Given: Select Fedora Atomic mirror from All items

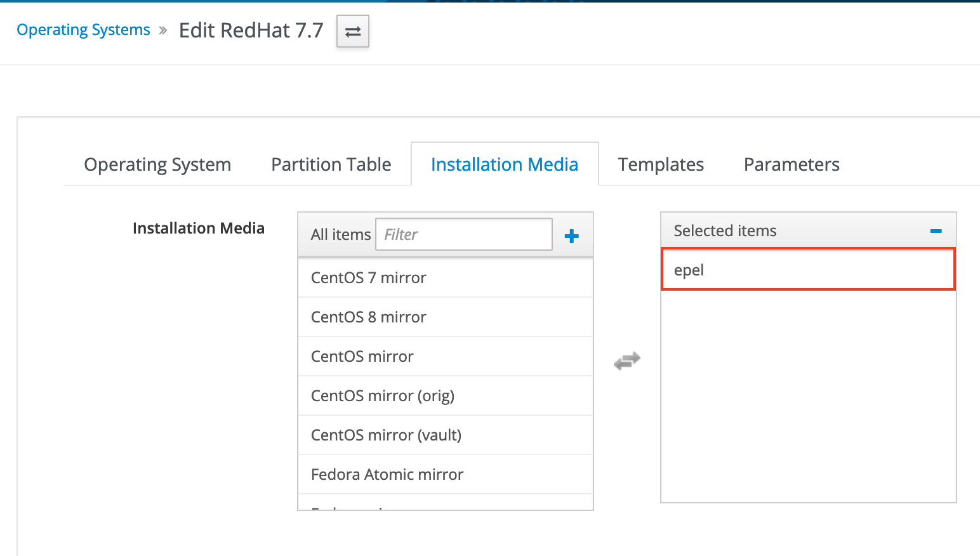Looking at the screenshot, I should click(446, 474).
